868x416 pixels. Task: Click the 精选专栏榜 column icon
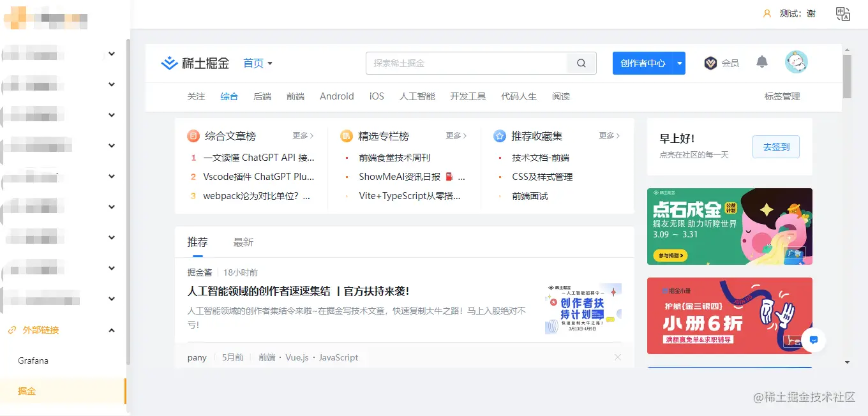(x=347, y=136)
